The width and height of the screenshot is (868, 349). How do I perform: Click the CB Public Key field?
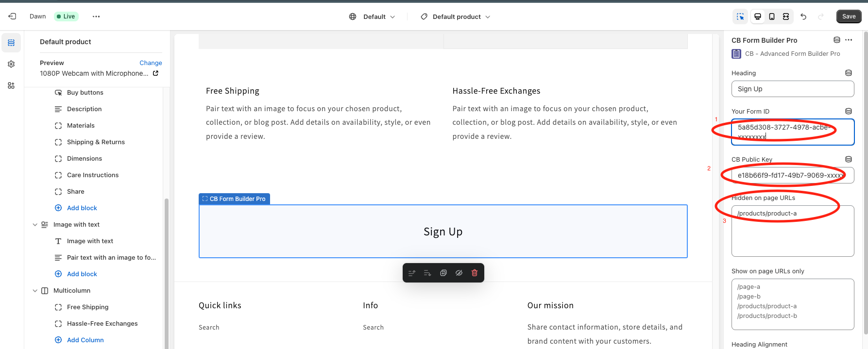793,175
